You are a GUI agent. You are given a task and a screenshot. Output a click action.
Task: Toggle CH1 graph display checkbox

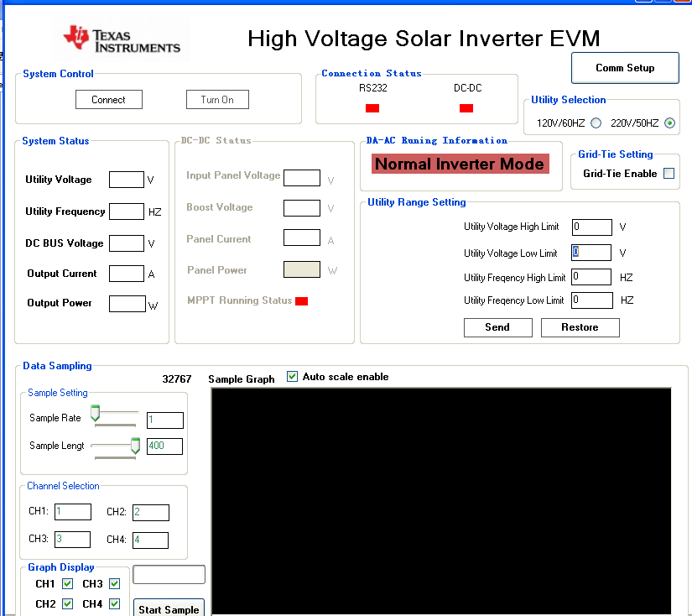click(x=68, y=584)
